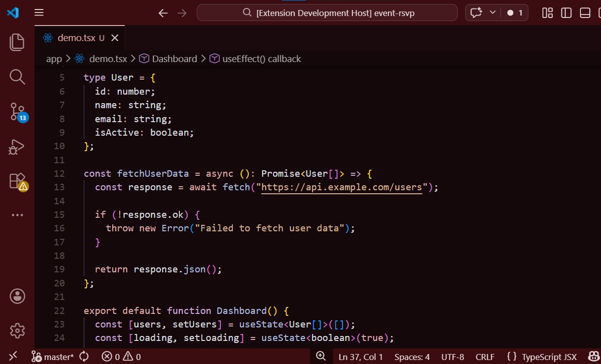The height and width of the screenshot is (364, 601).
Task: Open Problems via errors and warnings count
Action: tap(121, 356)
